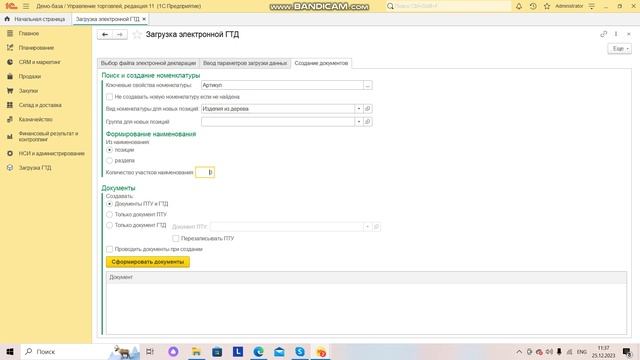Select Только документ ПТУ radio option
This screenshot has height=360, width=640.
[109, 214]
